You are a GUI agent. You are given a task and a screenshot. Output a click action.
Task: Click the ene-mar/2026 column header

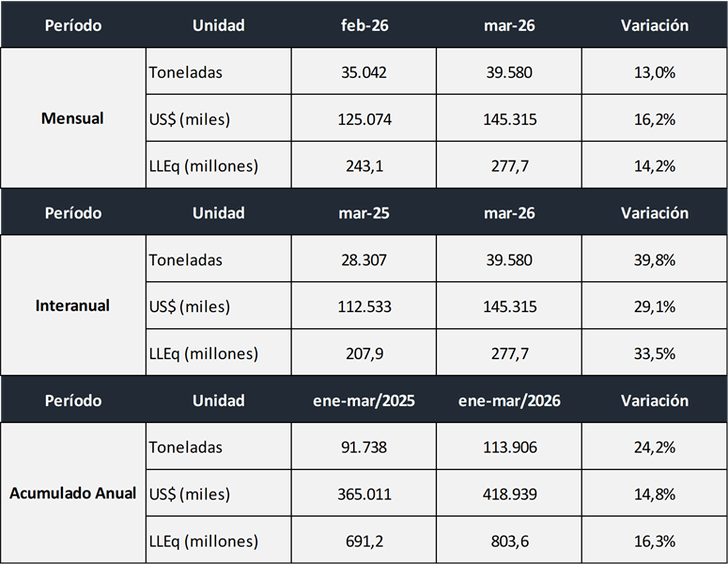tap(509, 400)
